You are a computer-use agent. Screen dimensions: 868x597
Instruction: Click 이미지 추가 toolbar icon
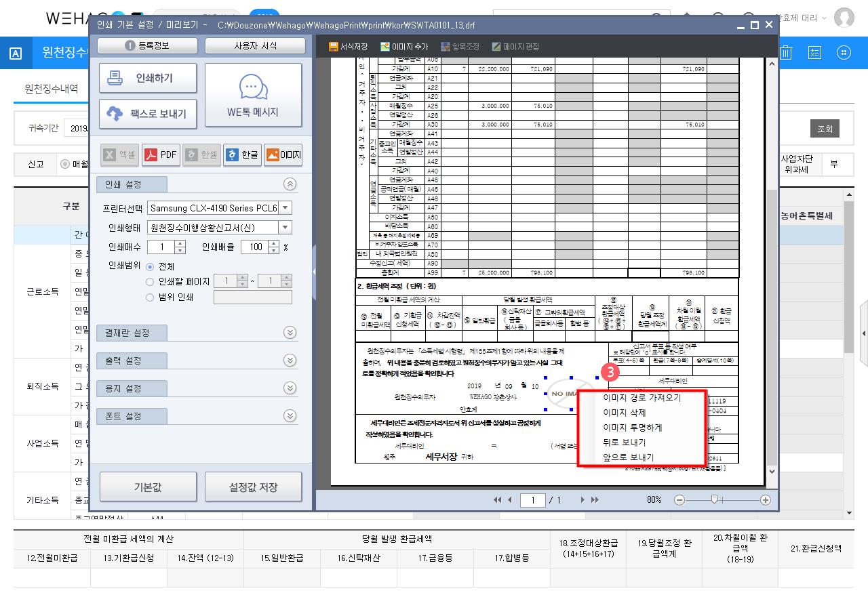click(404, 47)
